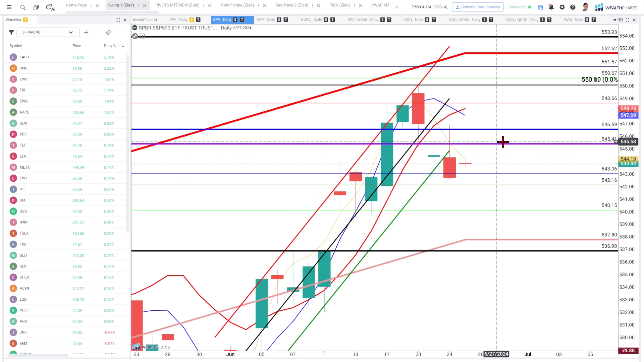This screenshot has height=362, width=644.
Task: Open TICK (Ziad) tab options menu
Action: (354, 5)
